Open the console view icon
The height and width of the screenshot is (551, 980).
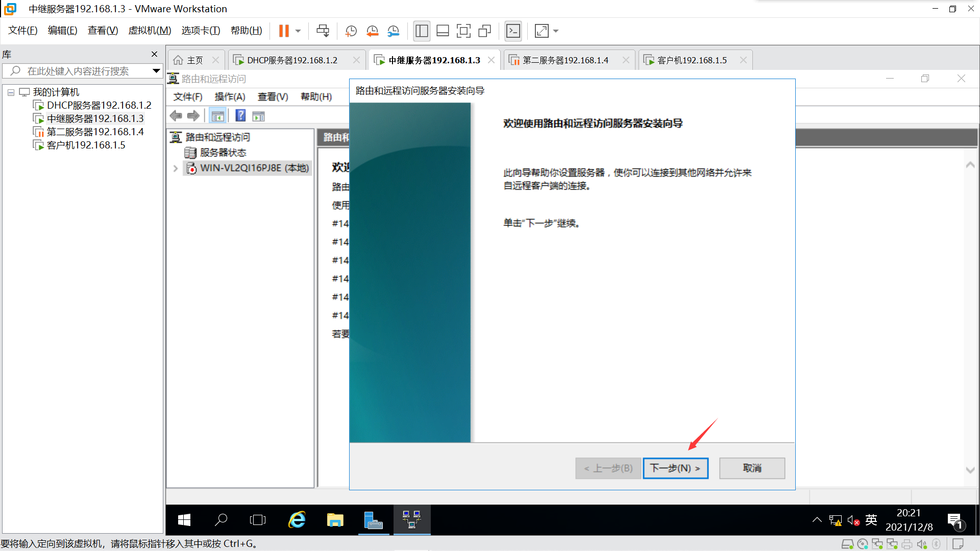click(x=513, y=31)
